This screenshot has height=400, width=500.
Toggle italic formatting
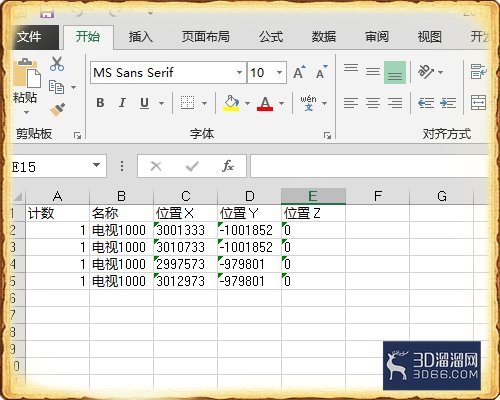(x=122, y=103)
